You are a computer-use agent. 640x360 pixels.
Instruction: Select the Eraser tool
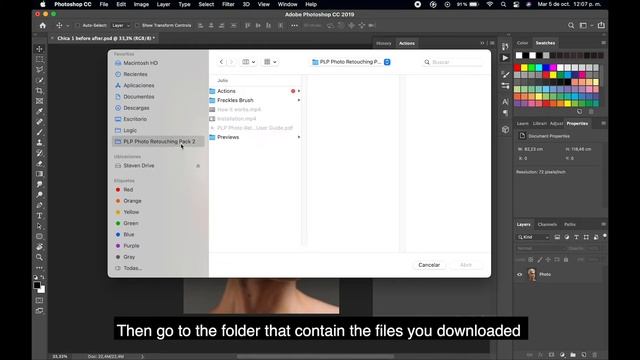tap(40, 163)
